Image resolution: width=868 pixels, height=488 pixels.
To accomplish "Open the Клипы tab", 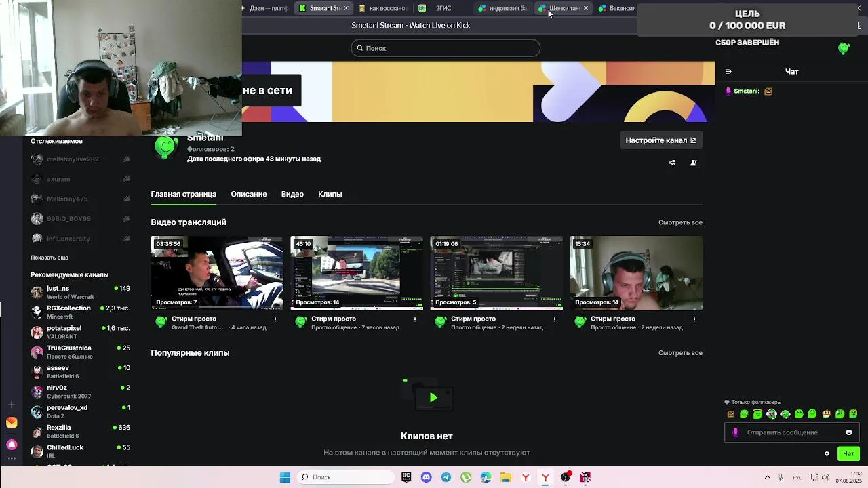I will coord(330,194).
